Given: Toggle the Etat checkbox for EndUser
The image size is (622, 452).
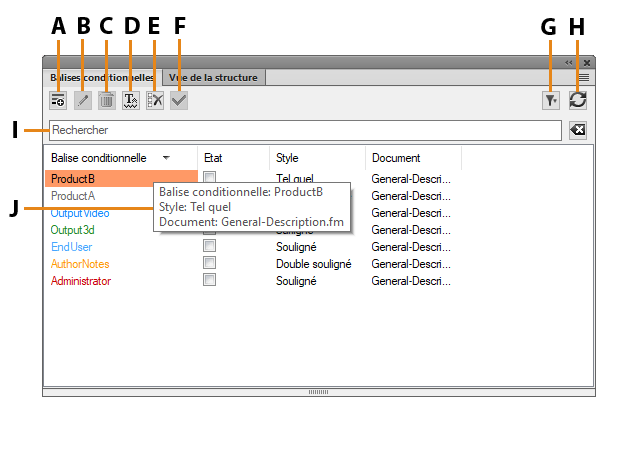Looking at the screenshot, I should pos(209,247).
